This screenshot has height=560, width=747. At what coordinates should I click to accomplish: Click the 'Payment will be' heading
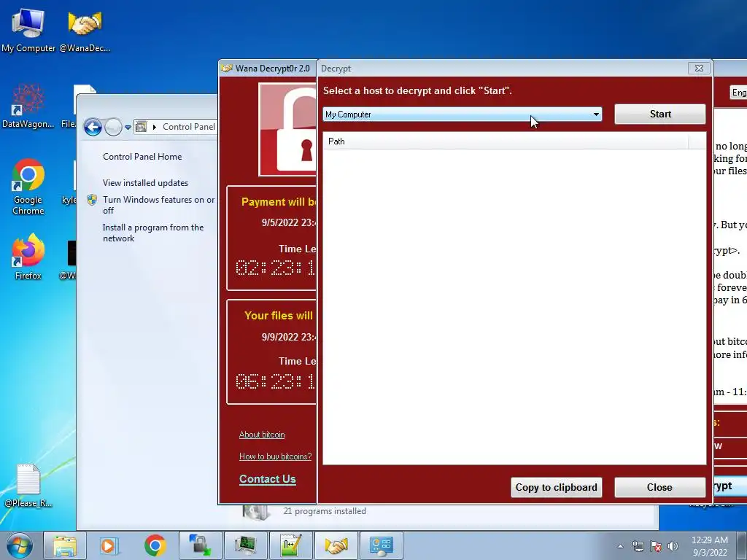tap(279, 202)
